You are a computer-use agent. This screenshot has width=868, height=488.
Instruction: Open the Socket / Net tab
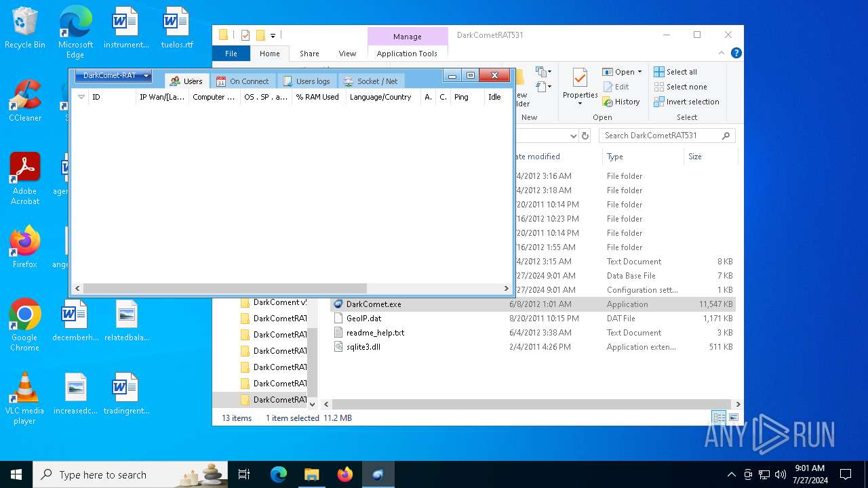pos(371,81)
